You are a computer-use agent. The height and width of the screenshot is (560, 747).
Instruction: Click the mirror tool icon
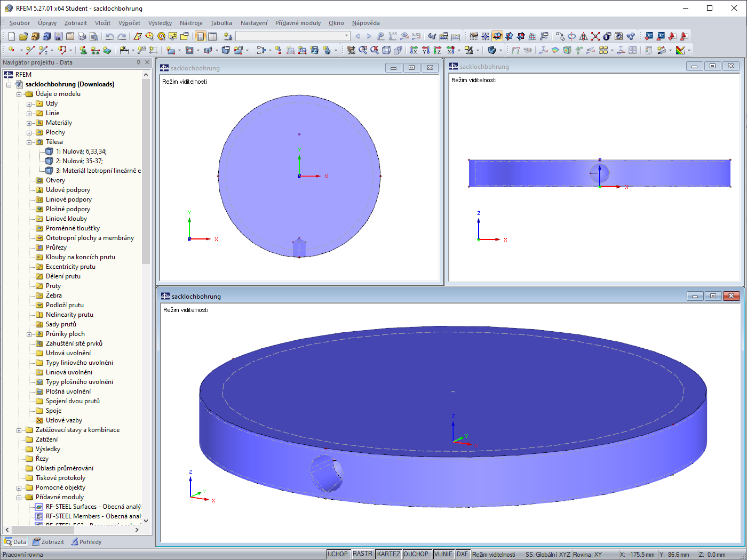pyautogui.click(x=583, y=36)
